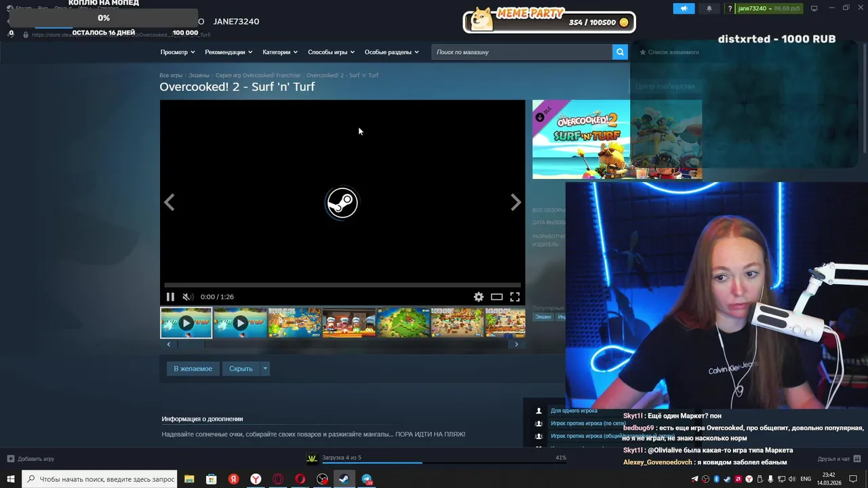This screenshot has height=488, width=868.
Task: Focus the 'Поиск по магазину' search field
Action: tap(522, 52)
